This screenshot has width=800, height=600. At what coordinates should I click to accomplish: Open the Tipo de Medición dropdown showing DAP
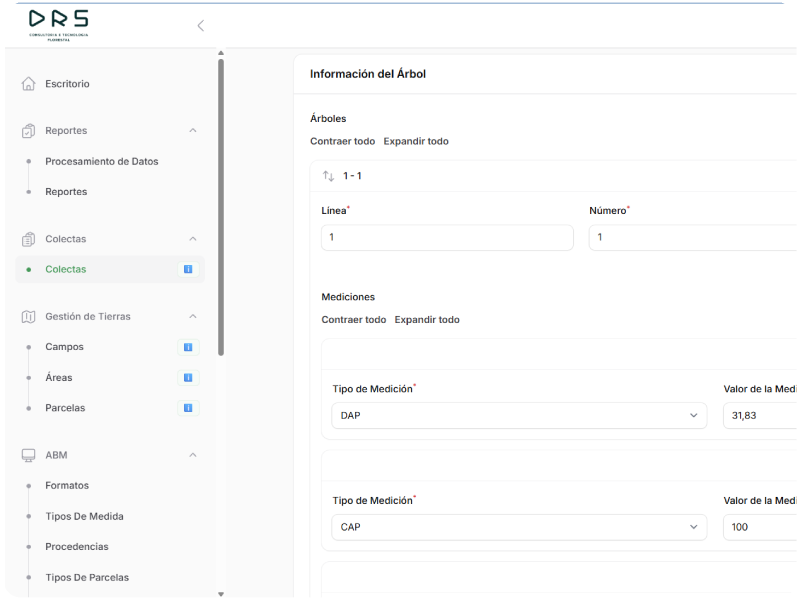pos(518,416)
